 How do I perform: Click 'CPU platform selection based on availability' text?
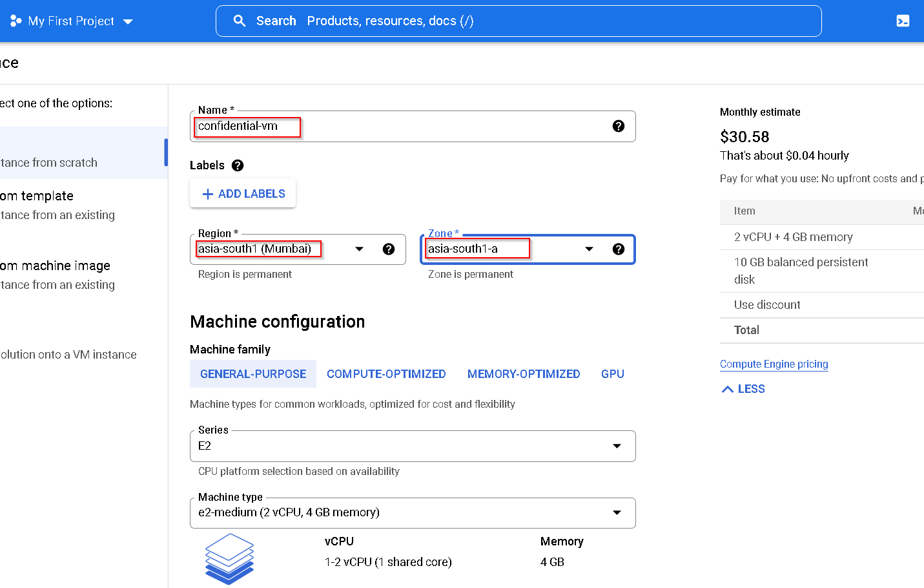[299, 472]
